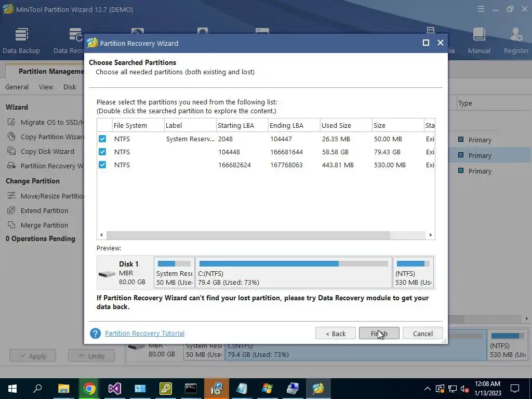
Task: Open the General menu
Action: (17, 87)
